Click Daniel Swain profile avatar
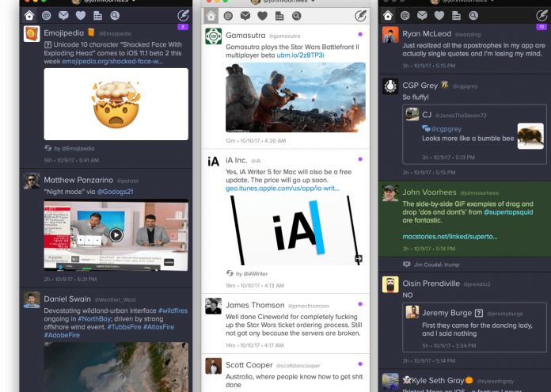This screenshot has width=551, height=392. [x=32, y=300]
